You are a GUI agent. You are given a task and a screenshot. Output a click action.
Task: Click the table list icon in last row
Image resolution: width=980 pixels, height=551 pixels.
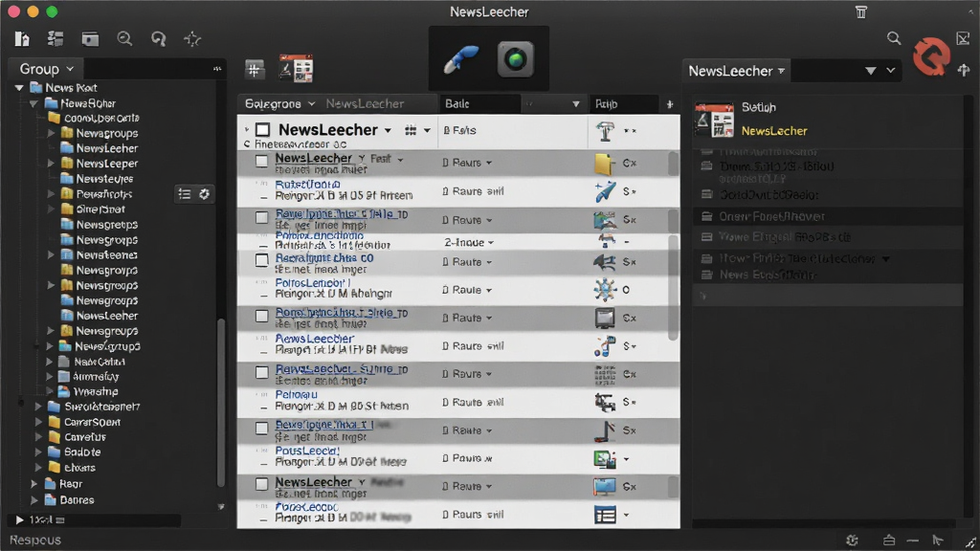(x=605, y=515)
